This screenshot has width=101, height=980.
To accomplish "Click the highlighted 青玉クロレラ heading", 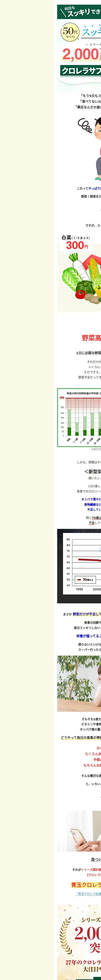I will click(86, 885).
